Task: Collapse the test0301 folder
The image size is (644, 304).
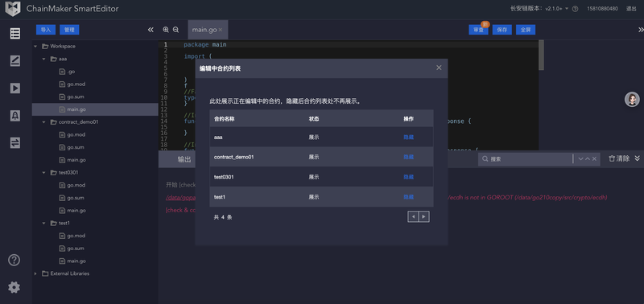Action: [44, 173]
